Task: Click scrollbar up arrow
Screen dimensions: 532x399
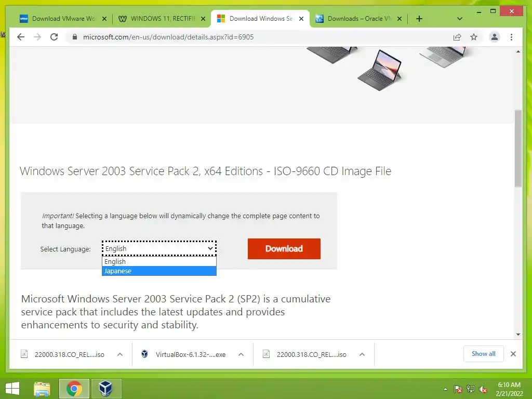Action: (518, 51)
